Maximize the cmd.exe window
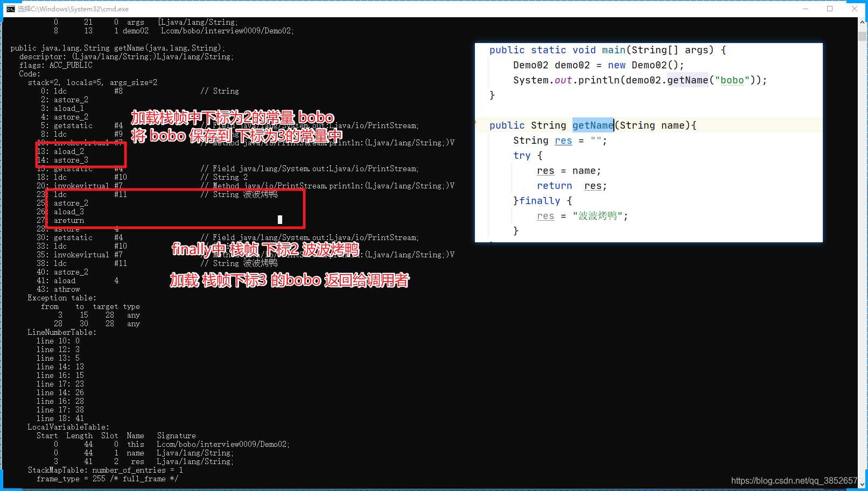The height and width of the screenshot is (491, 868). tap(830, 9)
